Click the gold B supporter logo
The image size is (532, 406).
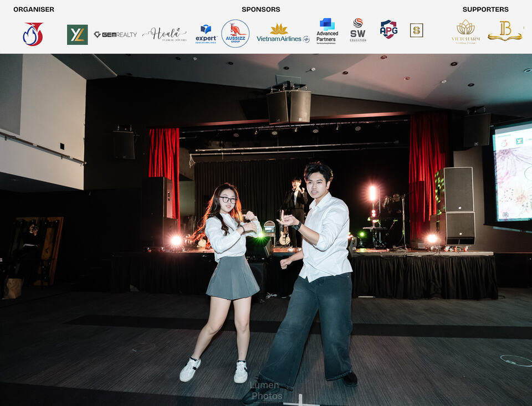point(505,31)
